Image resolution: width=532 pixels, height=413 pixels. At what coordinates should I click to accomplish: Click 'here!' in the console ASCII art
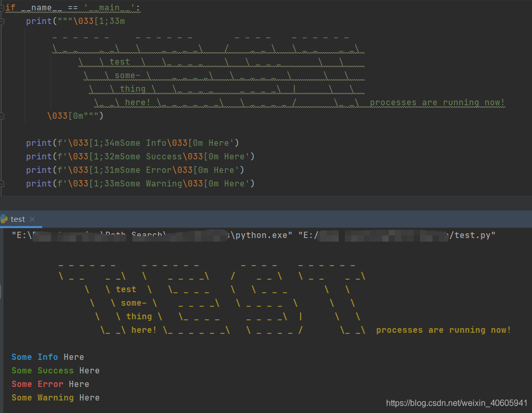(144, 330)
